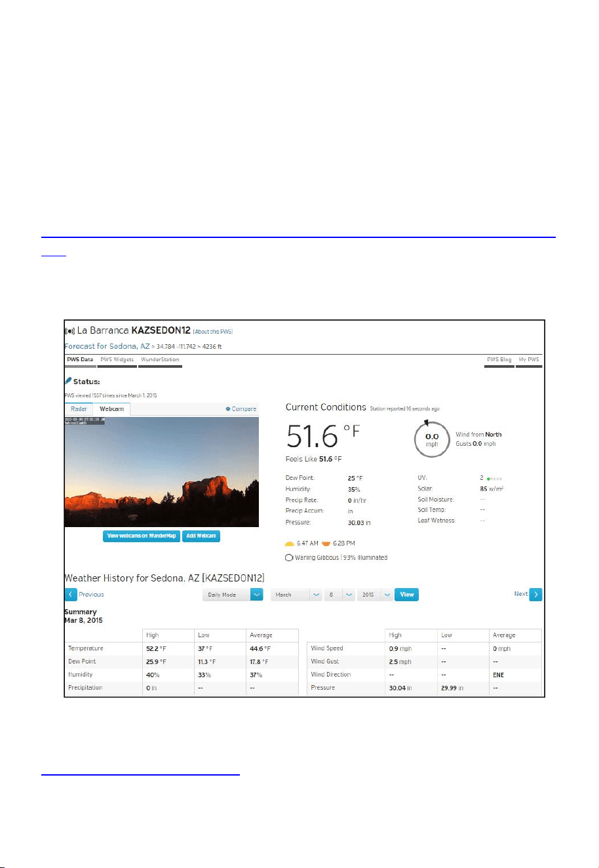
Task: Click the Previous arrow icon
Action: pos(71,595)
